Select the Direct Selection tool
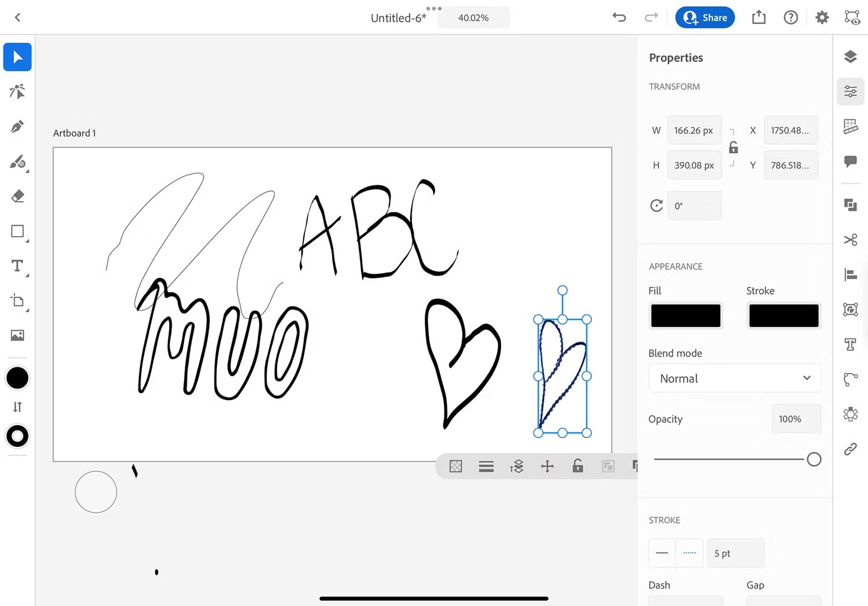The height and width of the screenshot is (606, 868). (17, 91)
